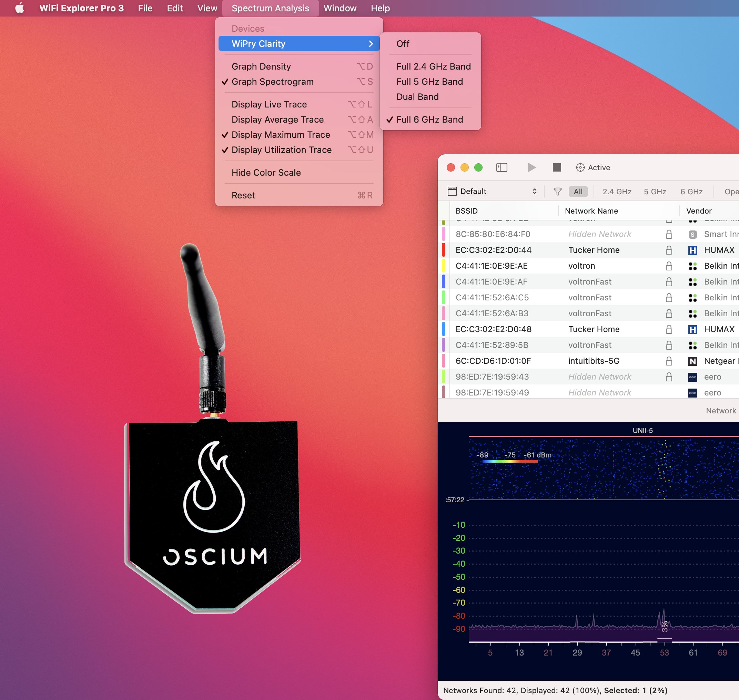Click red color swatch of EC:C3:02:E2:D0:44
The height and width of the screenshot is (700, 739).
444,250
